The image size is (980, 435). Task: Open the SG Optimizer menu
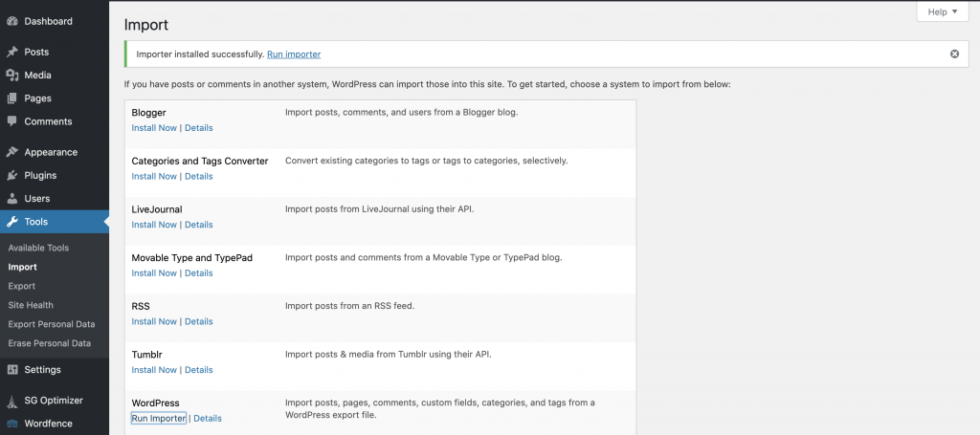point(55,401)
